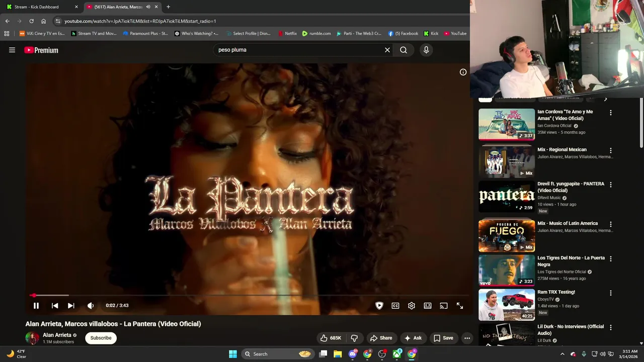Image resolution: width=644 pixels, height=362 pixels.
Task: Start voice search with the microphone
Action: (x=426, y=50)
